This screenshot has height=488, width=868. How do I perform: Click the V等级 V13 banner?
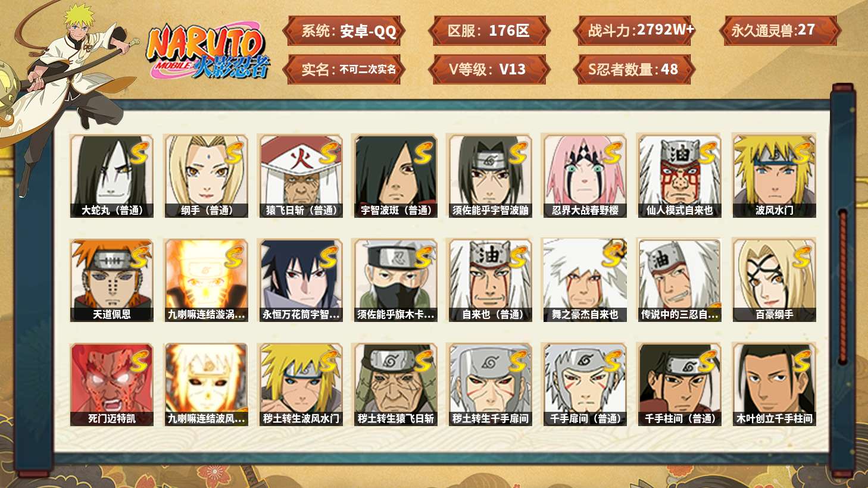pyautogui.click(x=489, y=69)
